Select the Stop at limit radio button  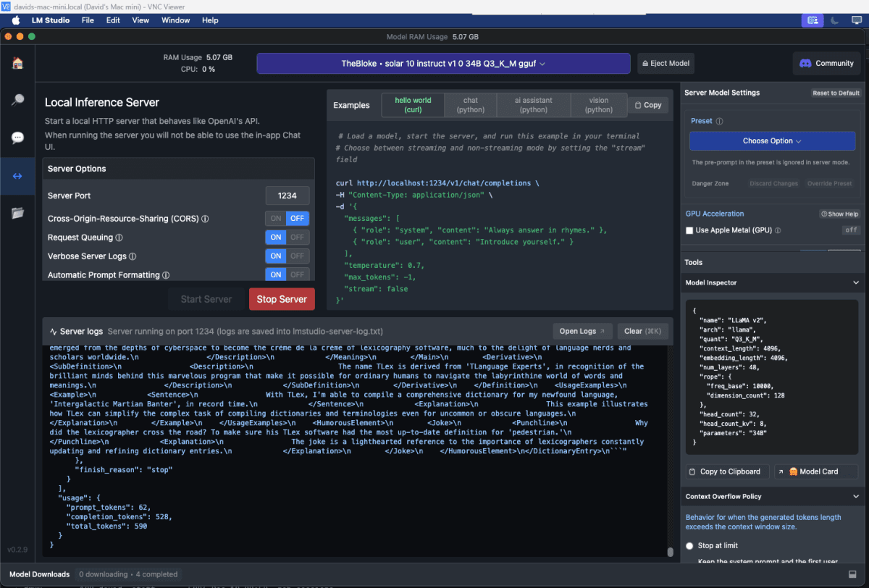pyautogui.click(x=689, y=545)
